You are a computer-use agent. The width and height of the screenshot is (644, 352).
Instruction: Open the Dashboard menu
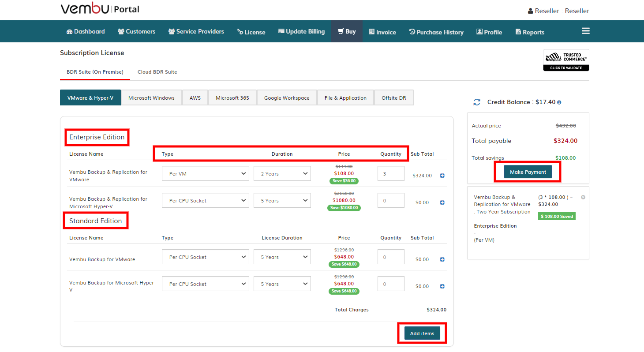click(86, 31)
